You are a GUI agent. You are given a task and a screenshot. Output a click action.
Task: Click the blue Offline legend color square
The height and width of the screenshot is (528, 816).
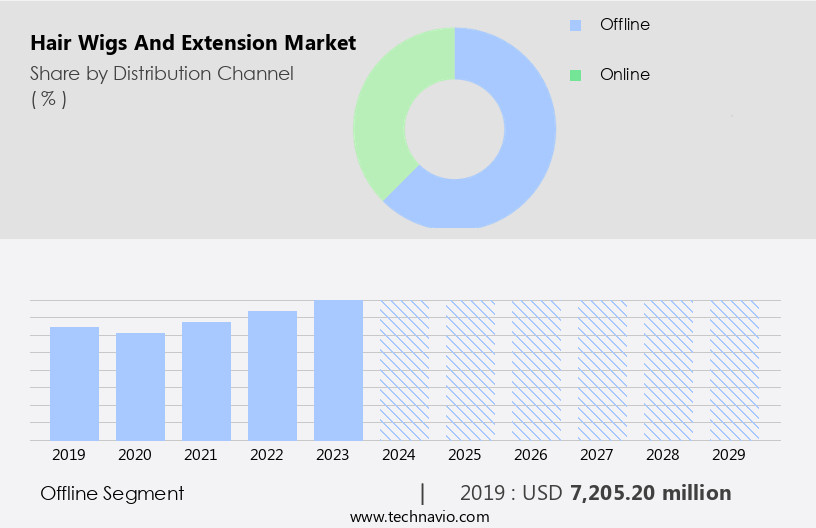[x=575, y=25]
